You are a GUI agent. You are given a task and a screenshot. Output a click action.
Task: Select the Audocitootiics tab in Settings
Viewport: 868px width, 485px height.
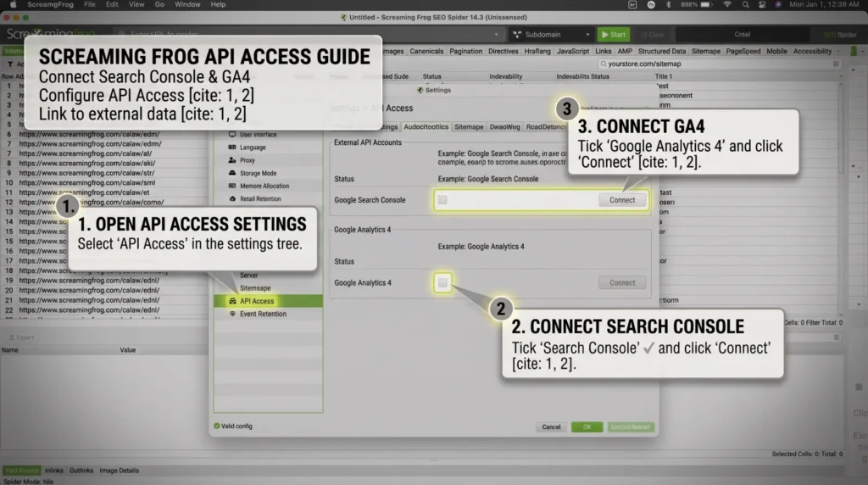(x=426, y=127)
